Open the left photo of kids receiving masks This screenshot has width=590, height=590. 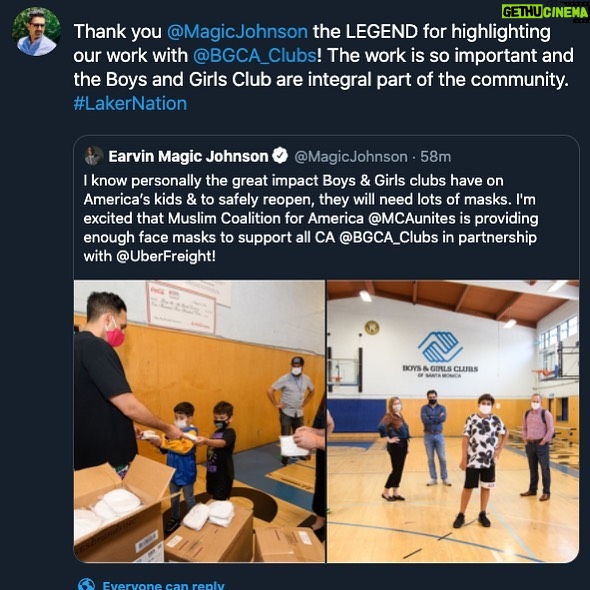pyautogui.click(x=199, y=421)
